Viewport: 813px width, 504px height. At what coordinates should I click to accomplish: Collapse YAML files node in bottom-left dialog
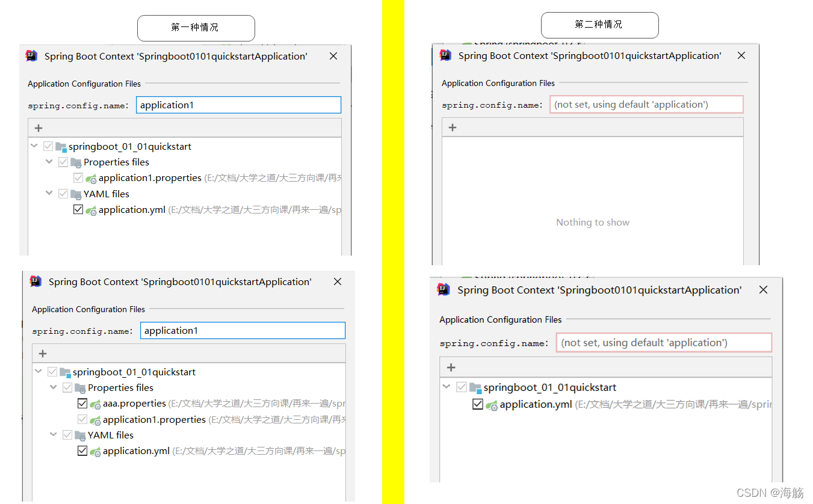(54, 435)
